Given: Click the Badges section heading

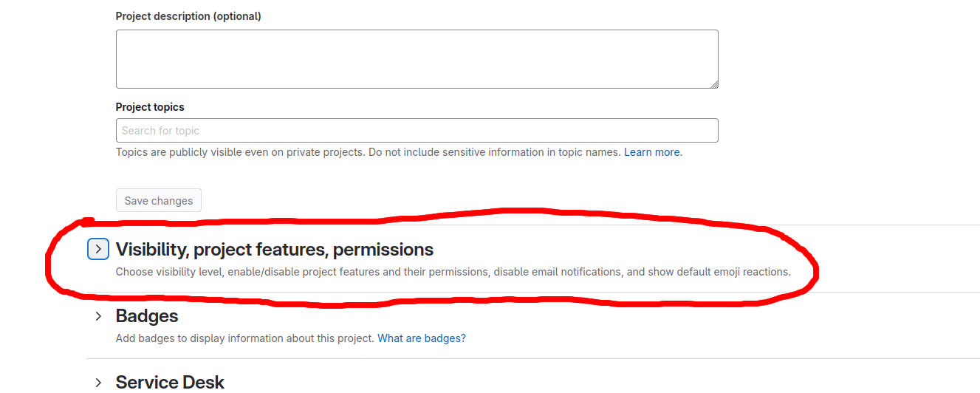Looking at the screenshot, I should coord(147,316).
